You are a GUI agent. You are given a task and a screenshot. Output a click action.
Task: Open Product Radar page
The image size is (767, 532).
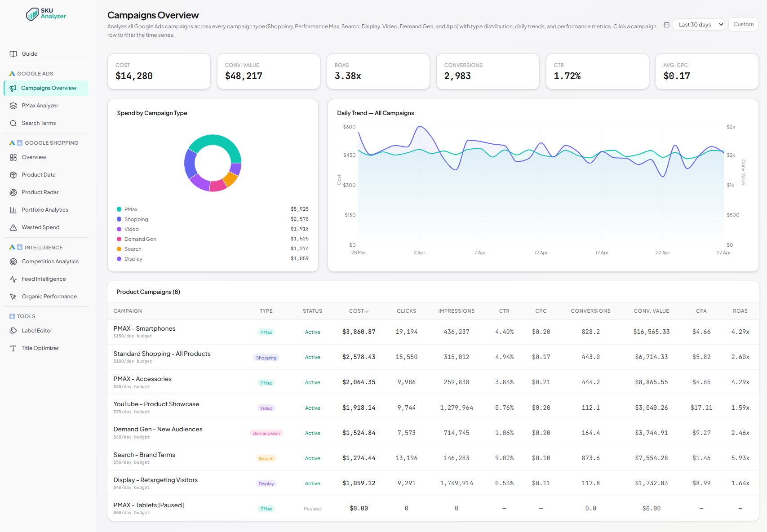46,192
